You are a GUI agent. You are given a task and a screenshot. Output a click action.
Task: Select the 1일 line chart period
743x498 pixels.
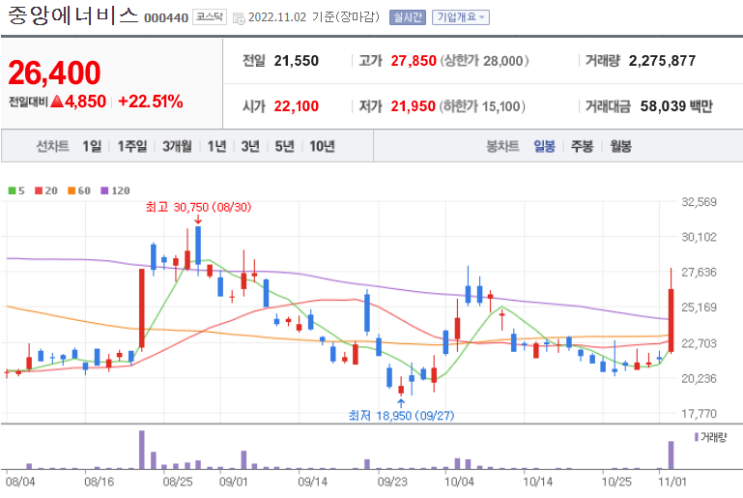[92, 146]
